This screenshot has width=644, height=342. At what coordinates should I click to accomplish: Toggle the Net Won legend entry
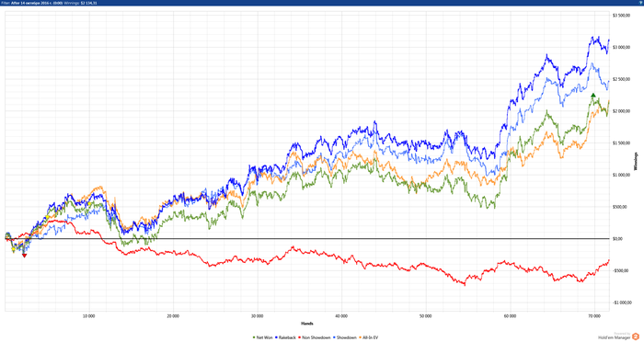click(x=263, y=337)
